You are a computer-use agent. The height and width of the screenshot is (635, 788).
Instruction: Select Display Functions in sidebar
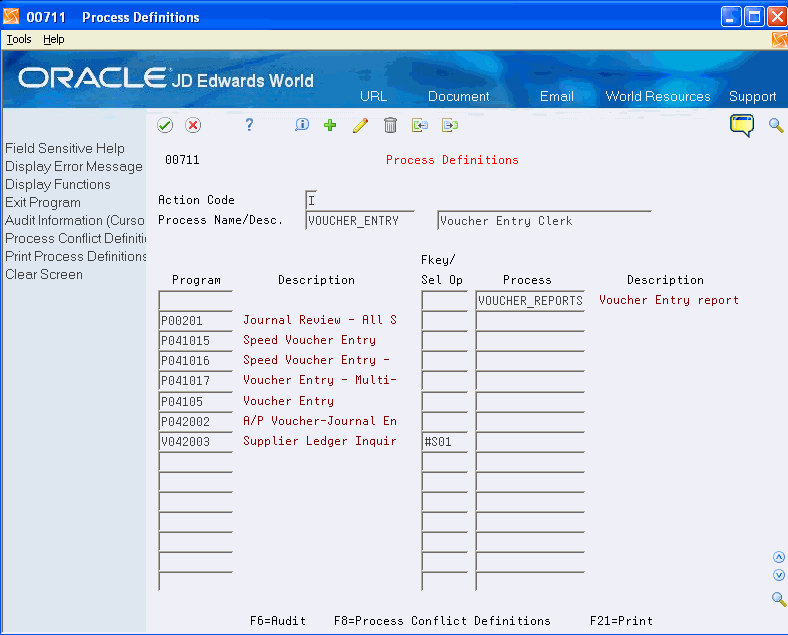coord(58,184)
